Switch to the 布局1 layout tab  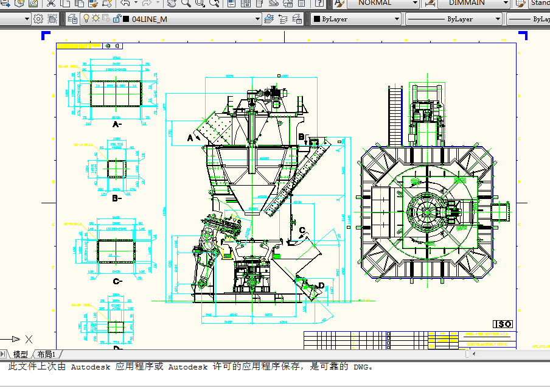pyautogui.click(x=46, y=354)
